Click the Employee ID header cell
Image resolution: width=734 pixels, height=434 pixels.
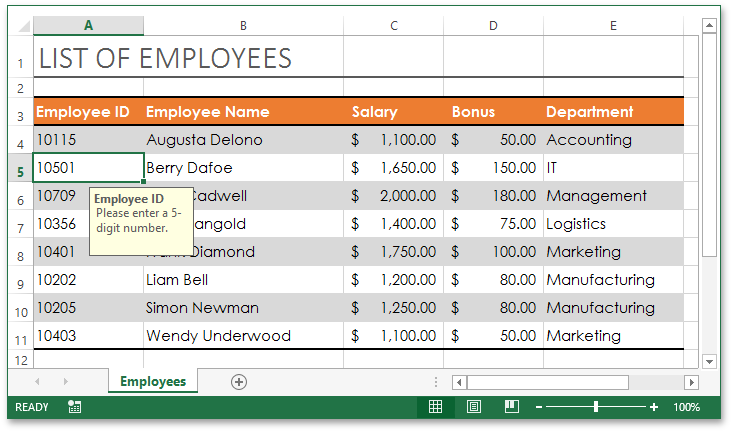coord(88,111)
